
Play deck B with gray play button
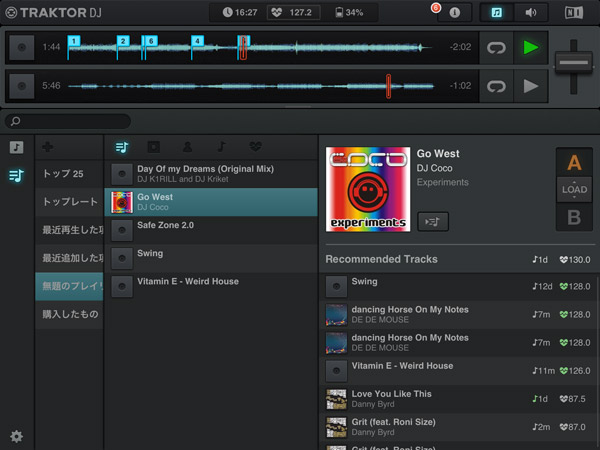click(531, 86)
